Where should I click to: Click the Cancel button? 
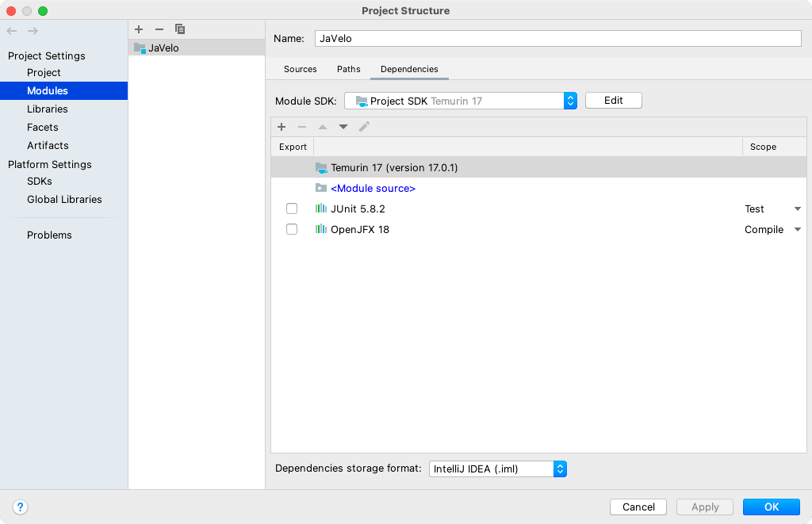(x=638, y=507)
